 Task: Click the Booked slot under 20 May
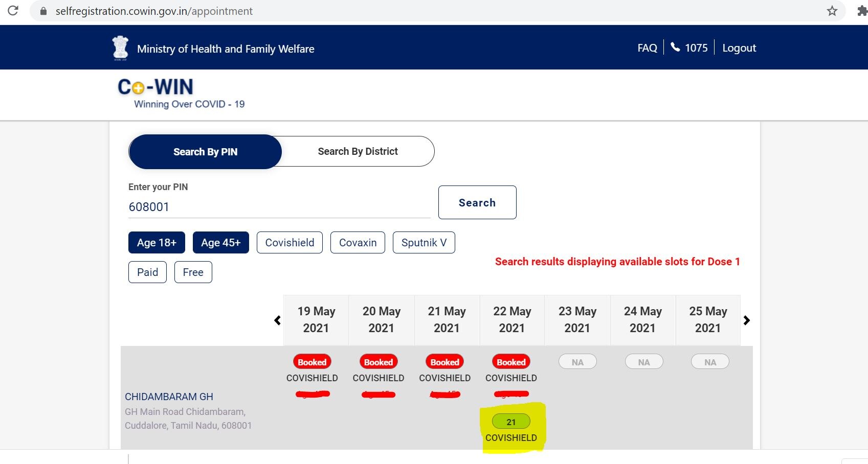[379, 362]
